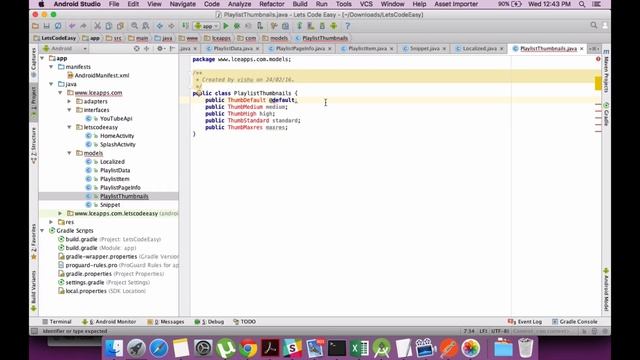This screenshot has height=360, width=640.
Task: Switch to Snippet.java tab
Action: (424, 49)
